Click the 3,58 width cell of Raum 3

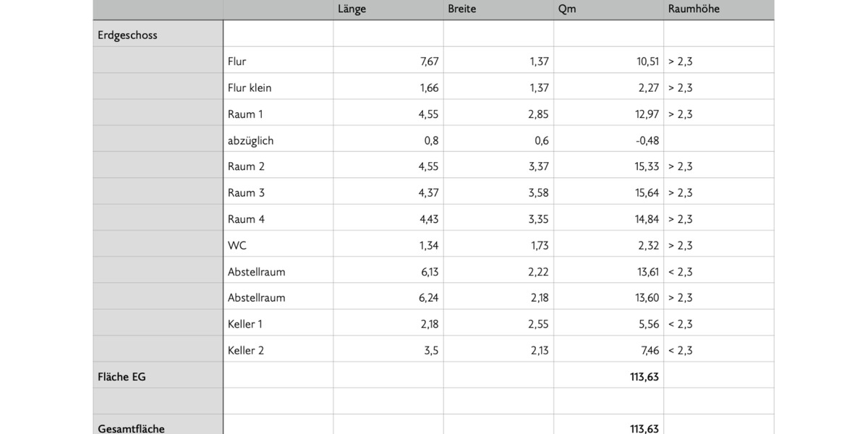[498, 192]
